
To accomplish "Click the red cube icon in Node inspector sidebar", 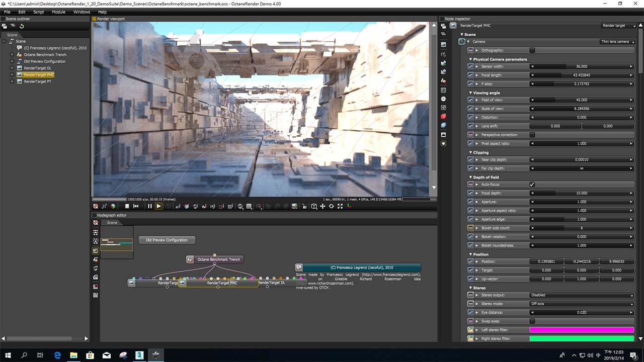I will (x=443, y=117).
